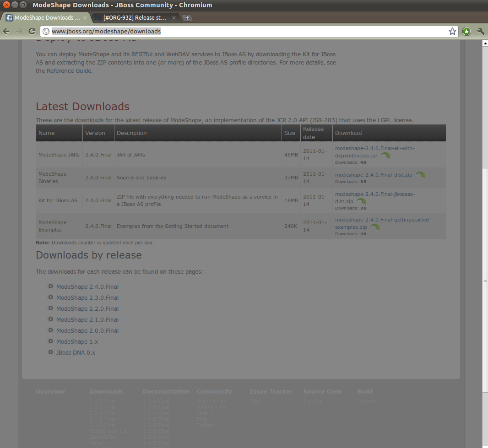
Task: Click the Download column header
Action: click(389, 133)
